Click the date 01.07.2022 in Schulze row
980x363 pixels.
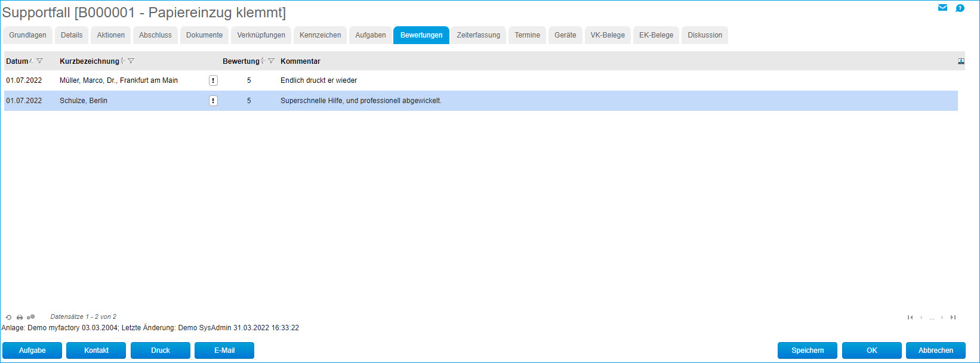[24, 101]
